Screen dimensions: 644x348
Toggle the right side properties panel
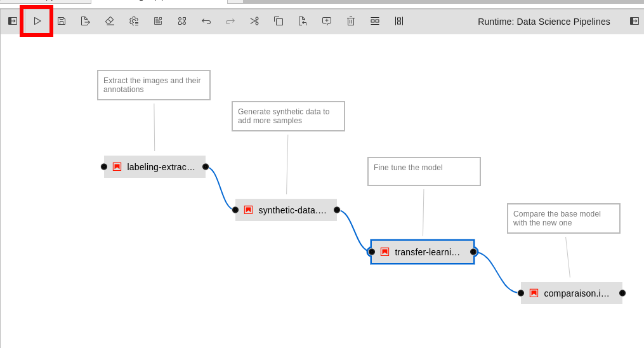pos(634,21)
